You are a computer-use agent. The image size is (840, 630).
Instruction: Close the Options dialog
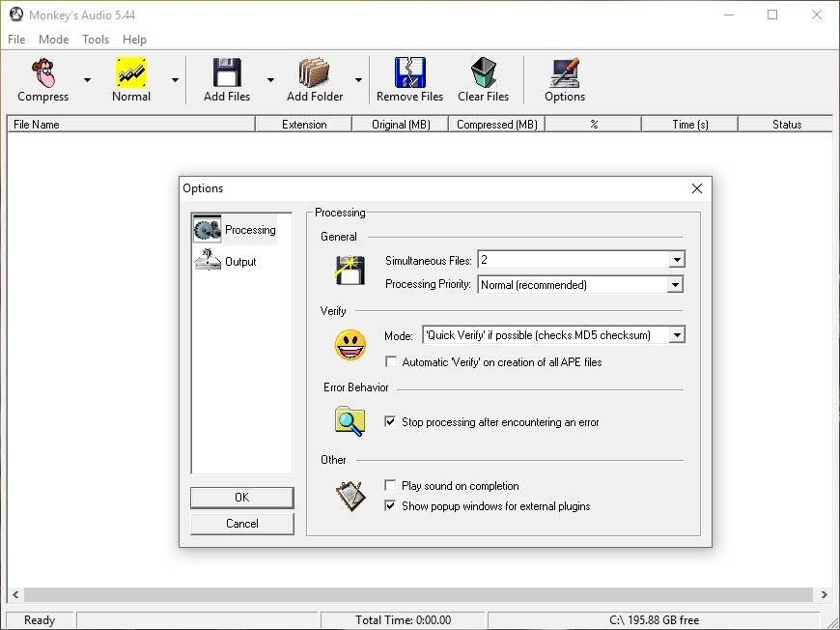(x=696, y=188)
